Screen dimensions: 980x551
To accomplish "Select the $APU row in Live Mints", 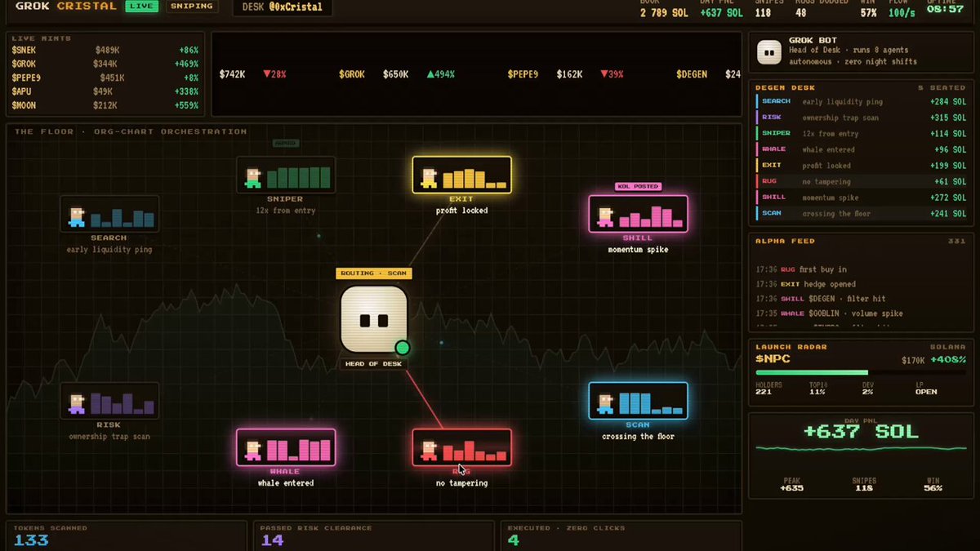I will [x=105, y=91].
